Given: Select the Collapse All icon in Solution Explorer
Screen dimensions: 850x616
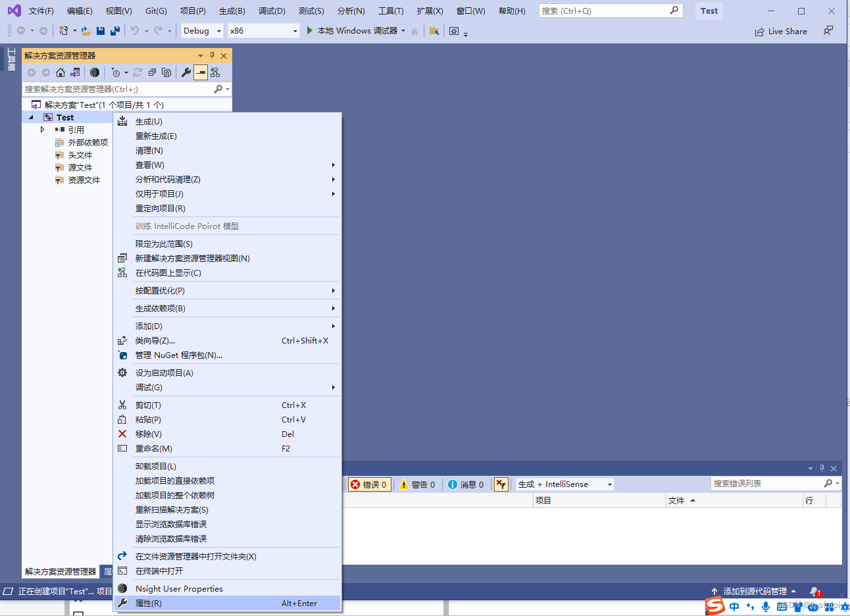Looking at the screenshot, I should [x=152, y=72].
